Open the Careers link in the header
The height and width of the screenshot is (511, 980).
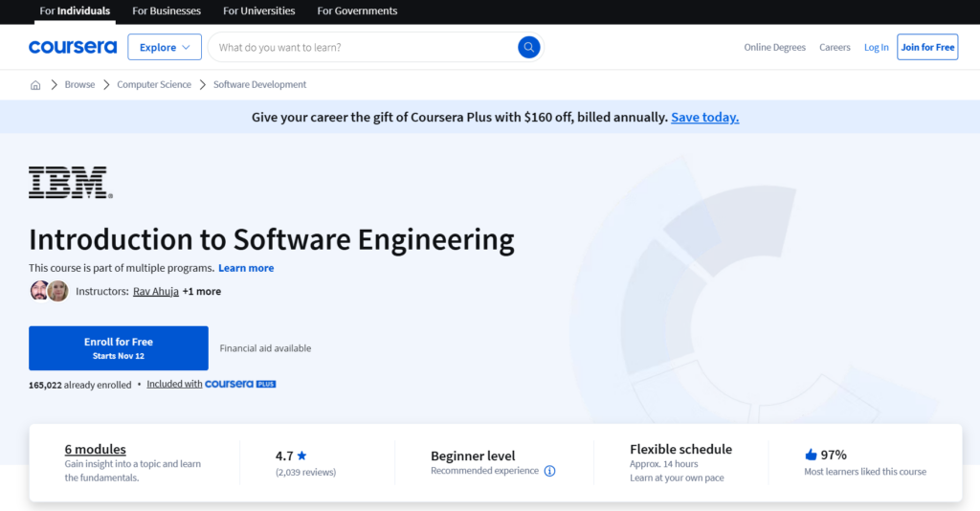point(835,47)
